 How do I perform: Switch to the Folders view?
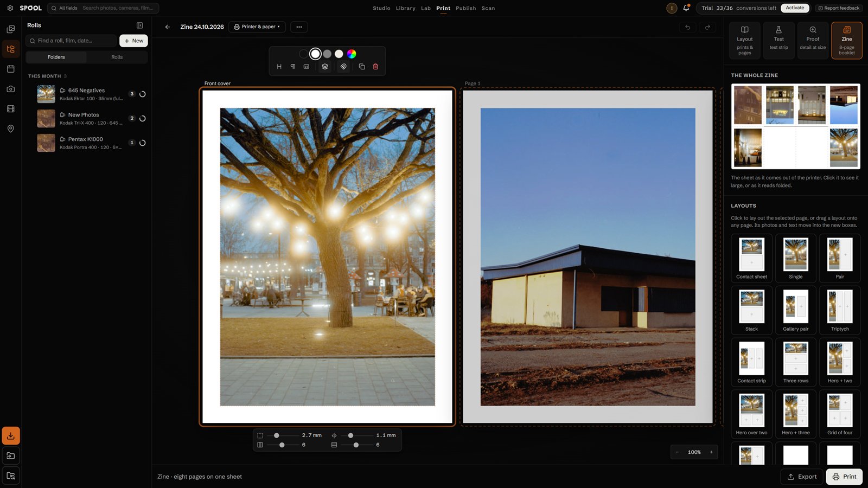point(56,57)
